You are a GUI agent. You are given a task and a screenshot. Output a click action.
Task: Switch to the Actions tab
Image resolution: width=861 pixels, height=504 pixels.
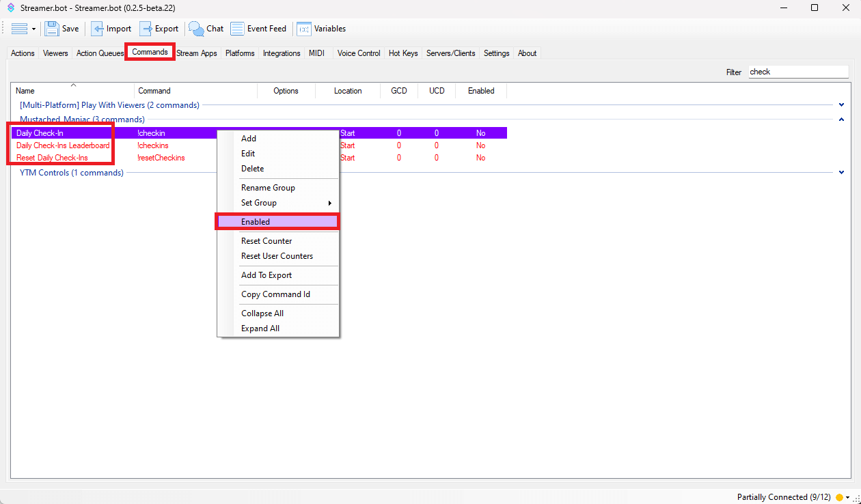pyautogui.click(x=23, y=53)
